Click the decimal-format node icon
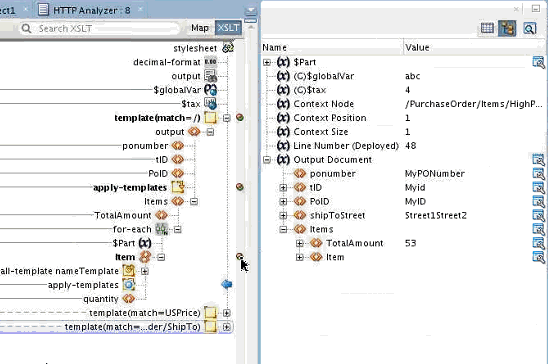Image resolution: width=548 pixels, height=364 pixels. click(210, 62)
